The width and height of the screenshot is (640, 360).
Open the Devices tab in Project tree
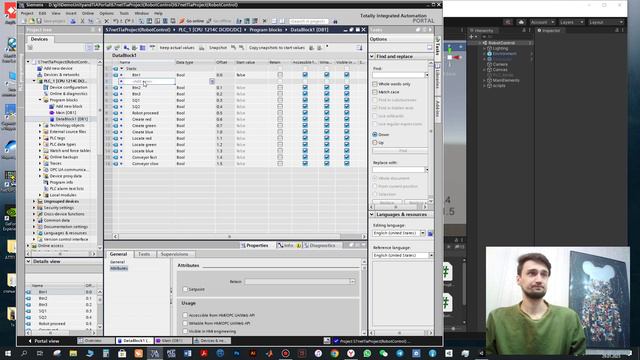pos(39,39)
